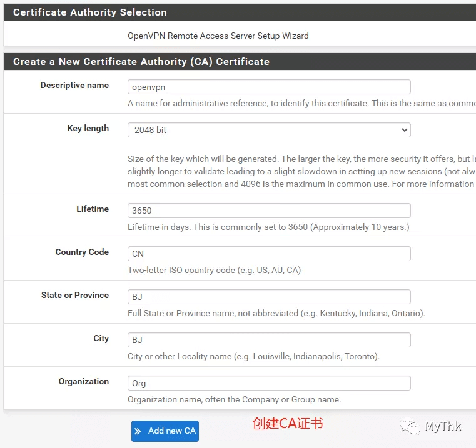
Task: Click the State or Province label
Action: pyautogui.click(x=75, y=295)
